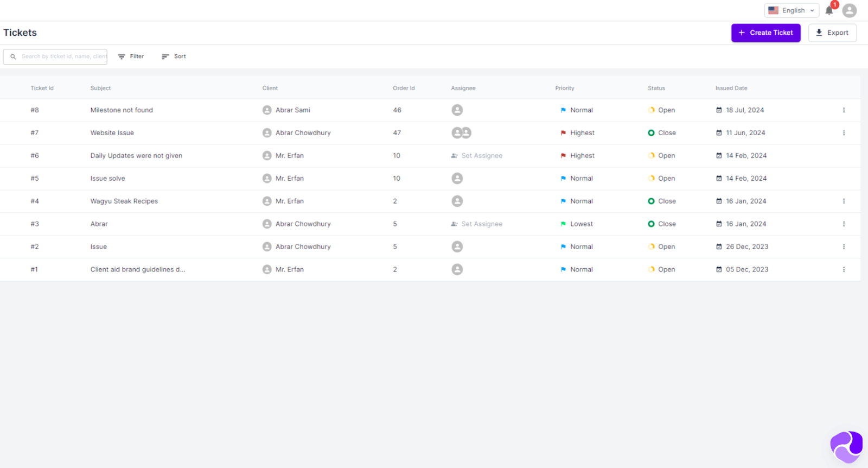Click the assignee avatar for ticket #5
Image resolution: width=868 pixels, height=468 pixels.
coord(457,179)
